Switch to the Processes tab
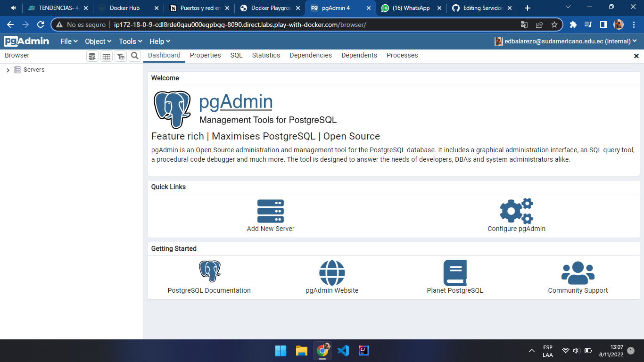The height and width of the screenshot is (362, 644). point(402,55)
